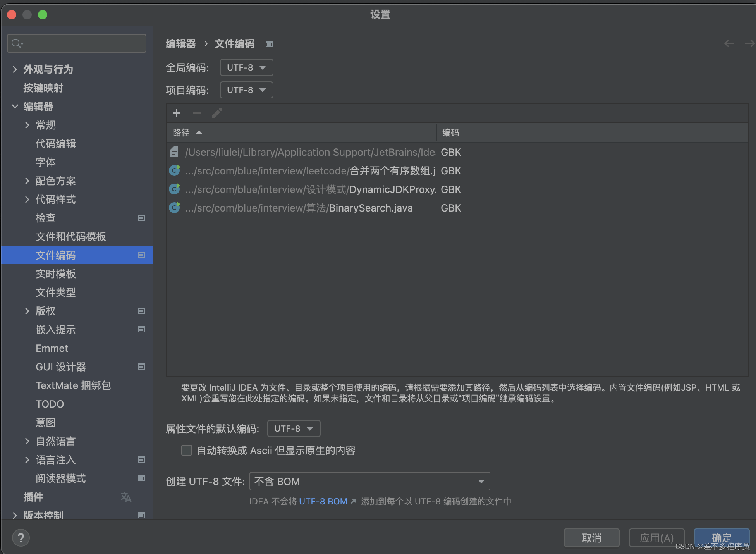Screen dimensions: 756x554
Task: Click Java class icon for BinarySearch.java row
Action: (175, 207)
